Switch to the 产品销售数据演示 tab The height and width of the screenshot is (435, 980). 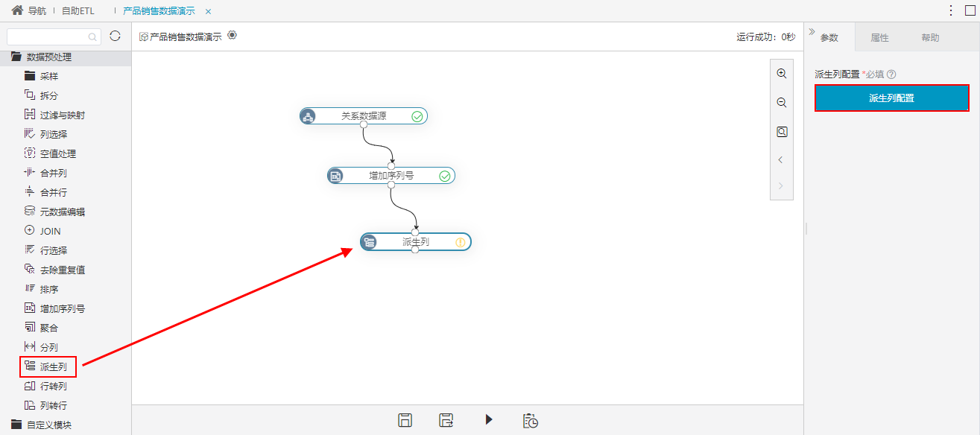click(x=159, y=11)
